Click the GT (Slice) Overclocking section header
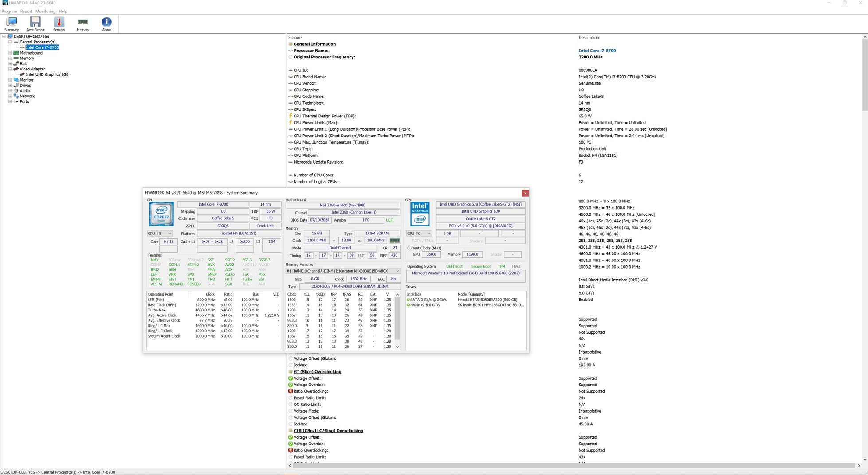The height and width of the screenshot is (475, 868). pyautogui.click(x=317, y=372)
